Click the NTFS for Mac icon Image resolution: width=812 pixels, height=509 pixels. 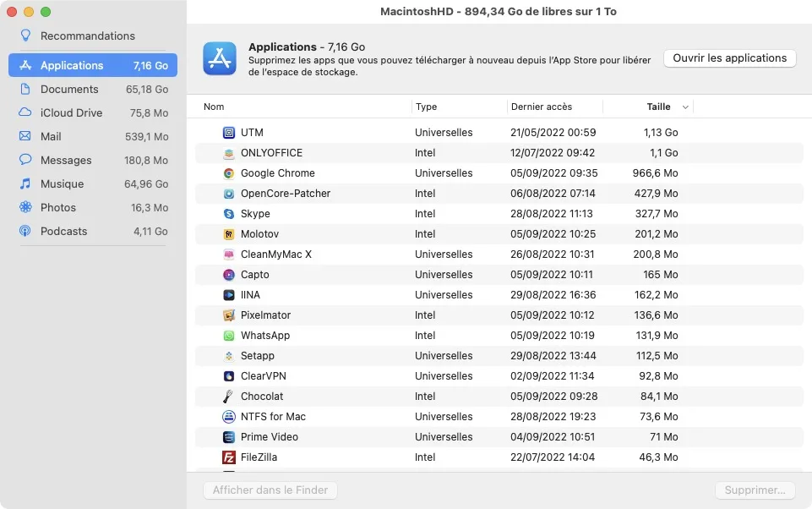(x=228, y=416)
